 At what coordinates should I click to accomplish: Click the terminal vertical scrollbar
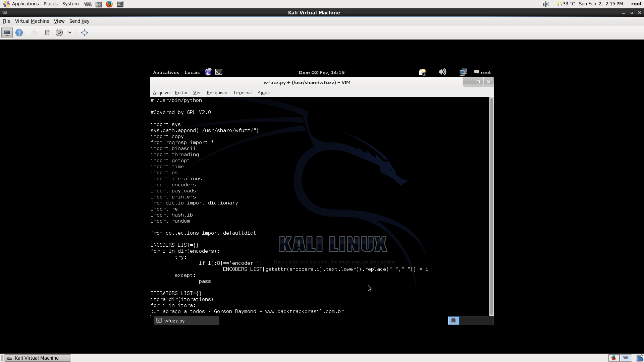click(x=491, y=206)
